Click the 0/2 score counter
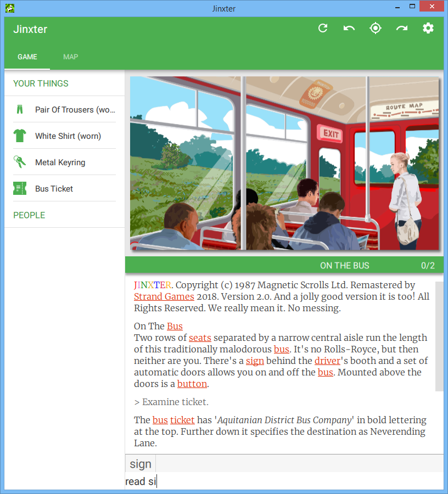The image size is (448, 494). 428,266
